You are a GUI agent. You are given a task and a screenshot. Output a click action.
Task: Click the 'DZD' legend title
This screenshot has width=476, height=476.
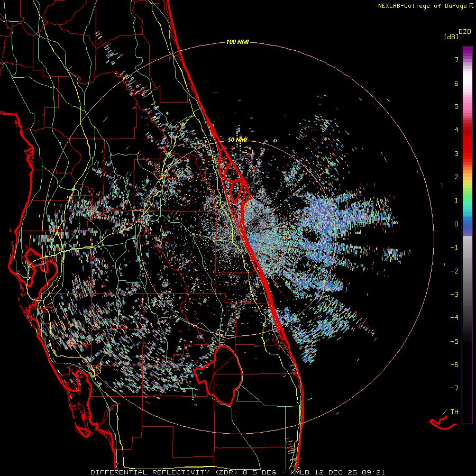click(465, 32)
